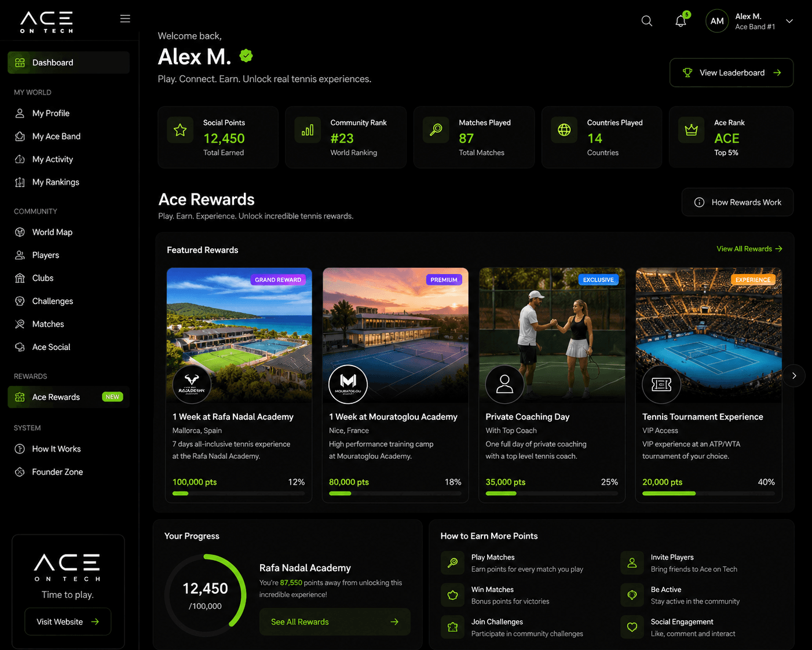Click the Join Challenges icon
The image size is (812, 650).
(x=453, y=627)
